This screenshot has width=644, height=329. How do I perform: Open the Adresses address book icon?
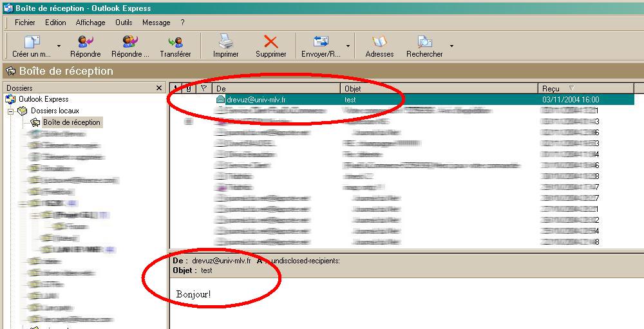379,43
